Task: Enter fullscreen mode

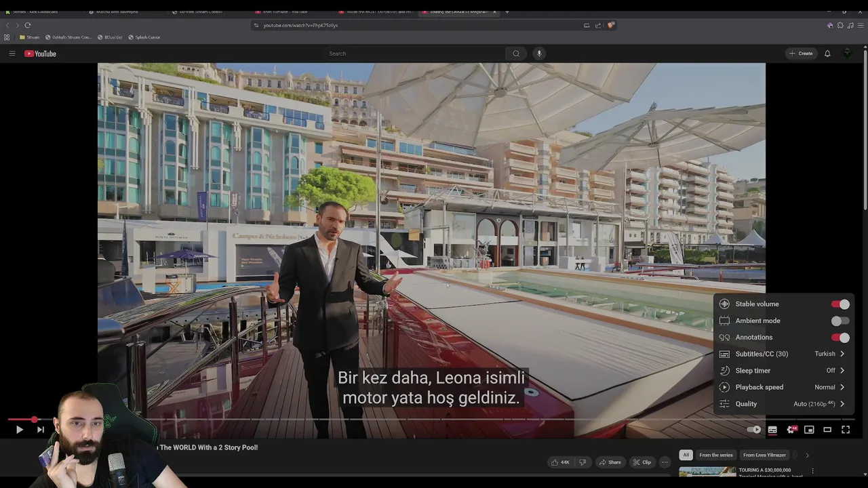Action: click(846, 430)
